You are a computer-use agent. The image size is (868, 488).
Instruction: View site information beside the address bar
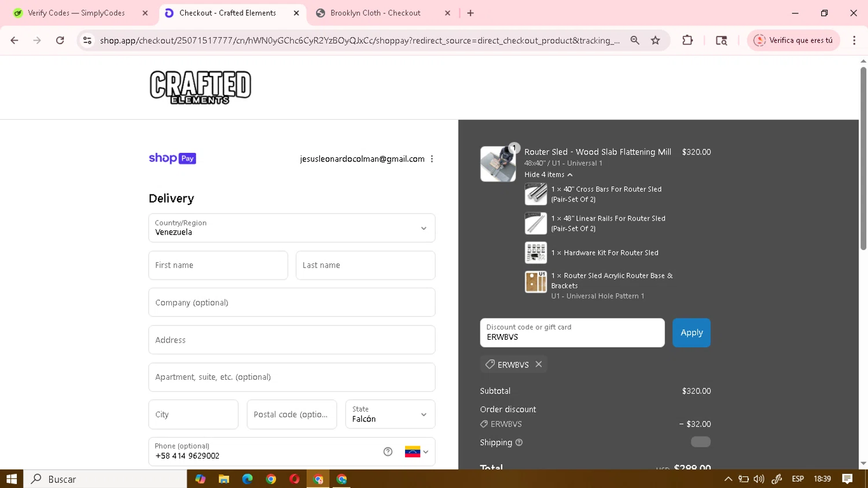coord(87,41)
